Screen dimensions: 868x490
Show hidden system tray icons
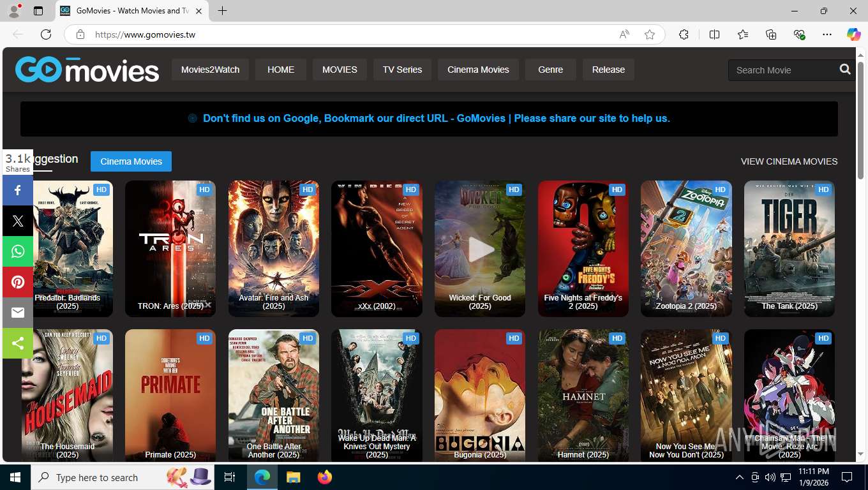pos(739,477)
